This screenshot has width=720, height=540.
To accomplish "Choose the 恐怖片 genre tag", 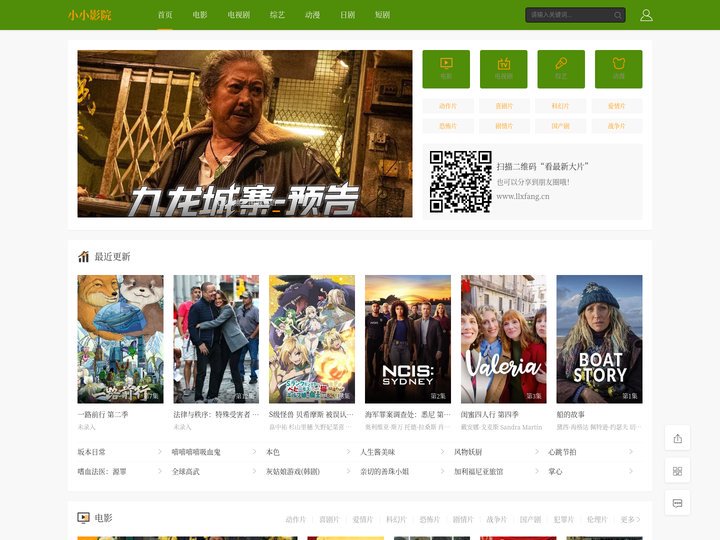I will [448, 126].
